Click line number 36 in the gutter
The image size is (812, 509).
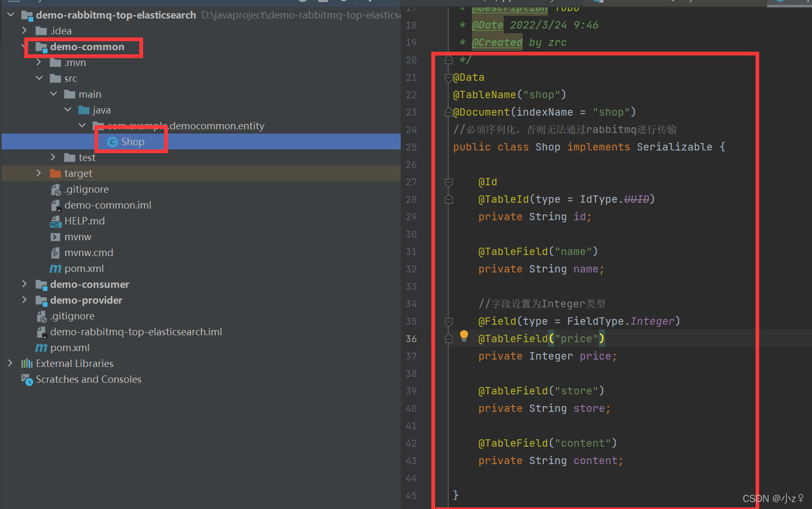click(x=411, y=338)
